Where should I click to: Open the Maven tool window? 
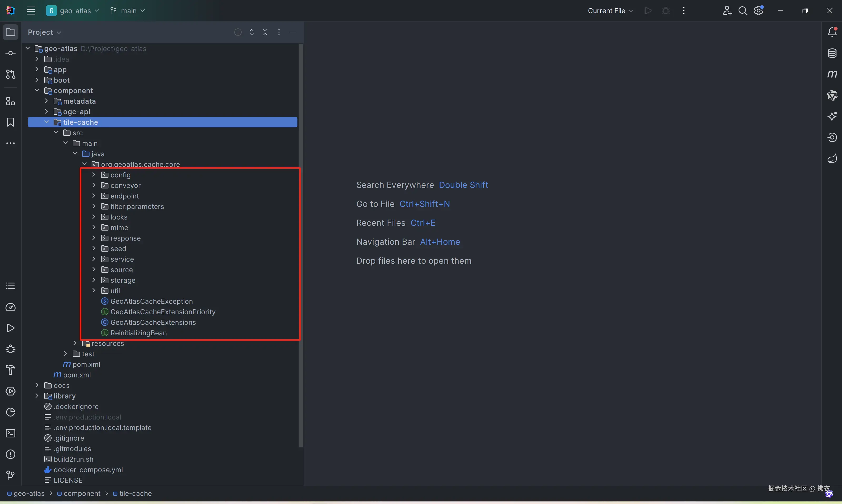(832, 74)
